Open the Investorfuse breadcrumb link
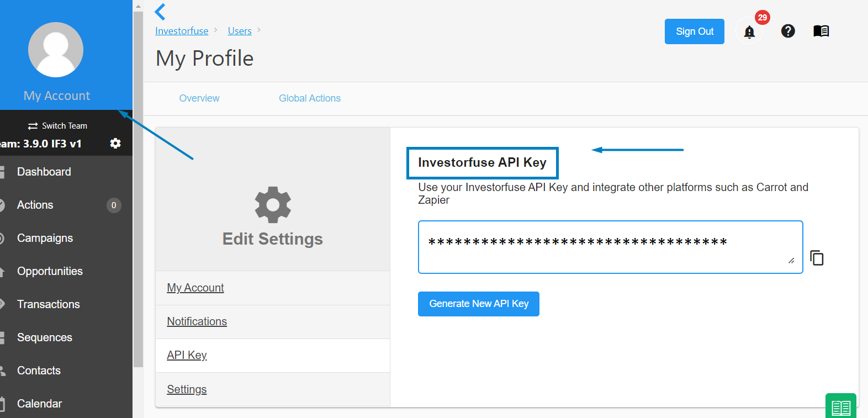The height and width of the screenshot is (418, 868). coord(182,31)
